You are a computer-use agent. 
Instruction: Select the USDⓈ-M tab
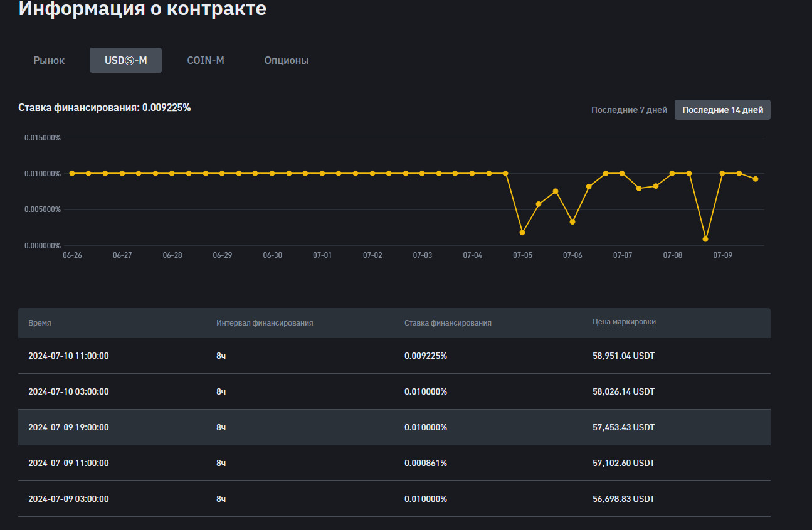click(125, 61)
